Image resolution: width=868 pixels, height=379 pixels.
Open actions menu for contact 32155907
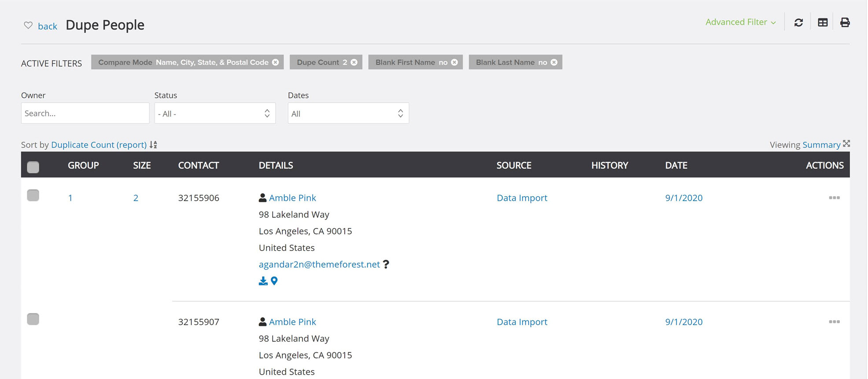coord(834,322)
